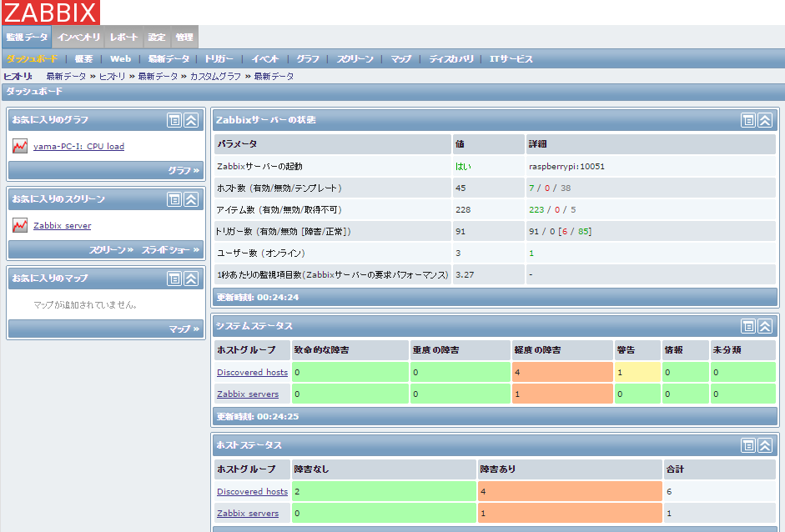Open menu icon in お気に入りのマップ widget
The width and height of the screenshot is (785, 532).
click(174, 279)
